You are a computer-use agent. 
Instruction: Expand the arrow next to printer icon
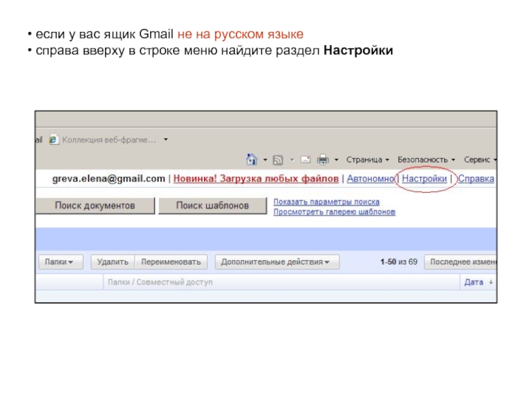coord(336,160)
